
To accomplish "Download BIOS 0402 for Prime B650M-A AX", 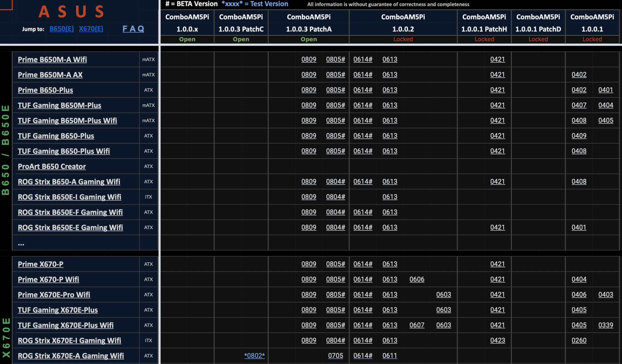I will pyautogui.click(x=579, y=74).
